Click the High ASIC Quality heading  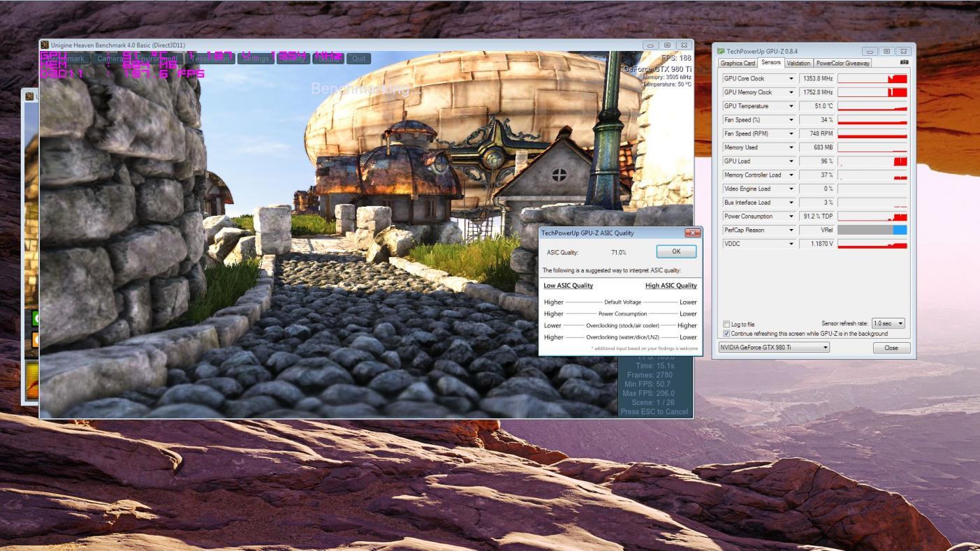pyautogui.click(x=671, y=286)
